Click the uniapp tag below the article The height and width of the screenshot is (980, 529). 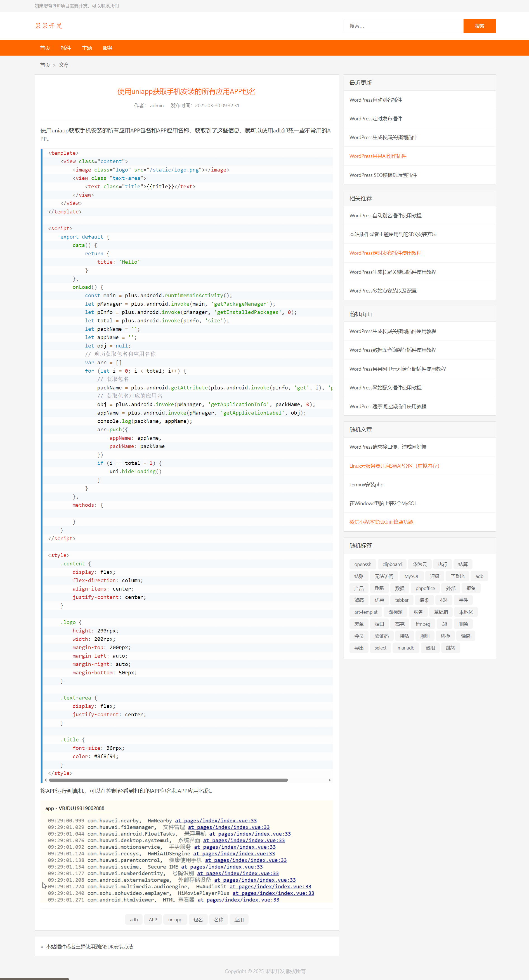(x=175, y=919)
